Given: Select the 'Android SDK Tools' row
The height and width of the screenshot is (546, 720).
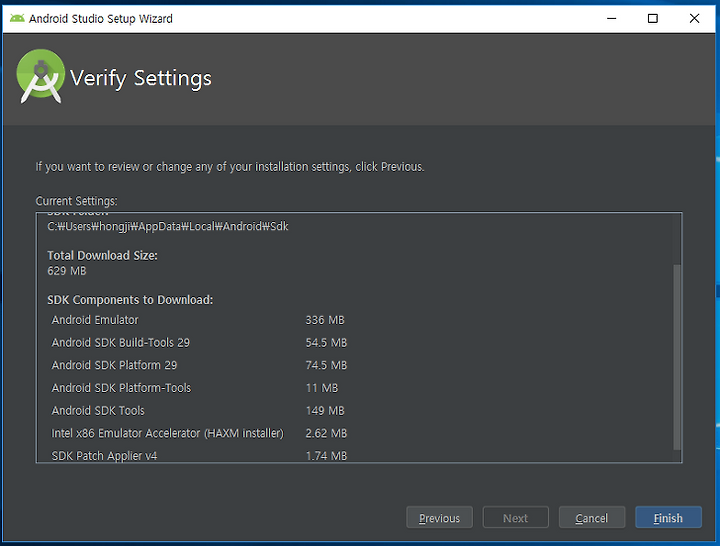Looking at the screenshot, I should tap(198, 411).
